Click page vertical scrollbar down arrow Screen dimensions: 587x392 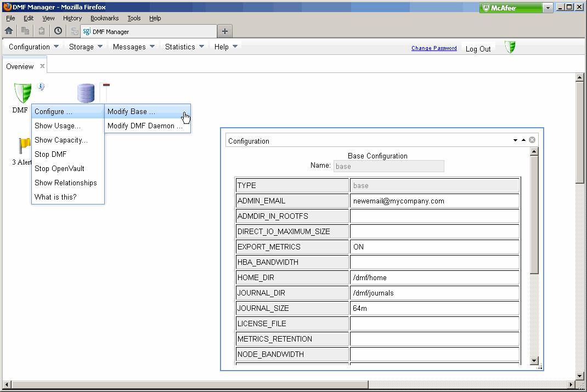coord(579,376)
